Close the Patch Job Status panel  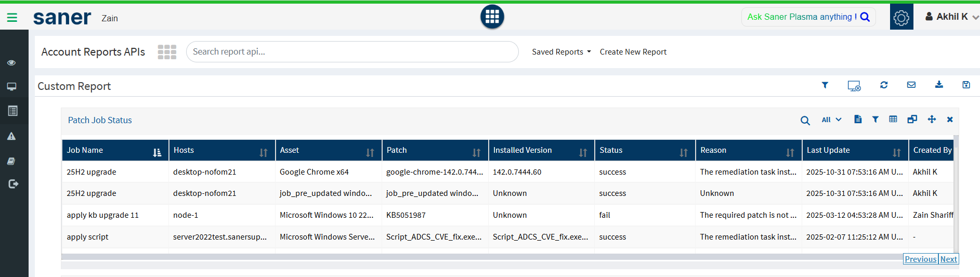(x=949, y=120)
